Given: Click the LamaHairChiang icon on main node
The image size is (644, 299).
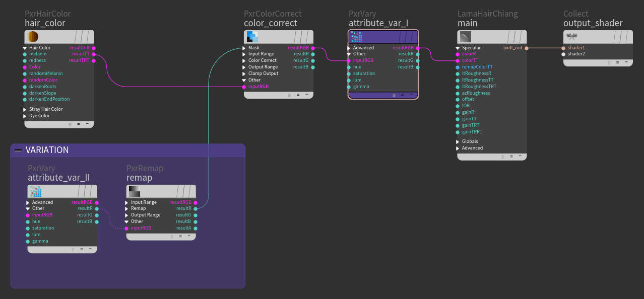Looking at the screenshot, I should click(x=466, y=37).
